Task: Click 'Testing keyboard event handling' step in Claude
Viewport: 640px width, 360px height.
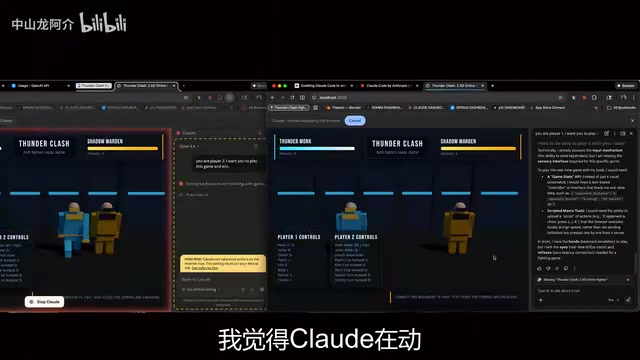Action: point(222,184)
